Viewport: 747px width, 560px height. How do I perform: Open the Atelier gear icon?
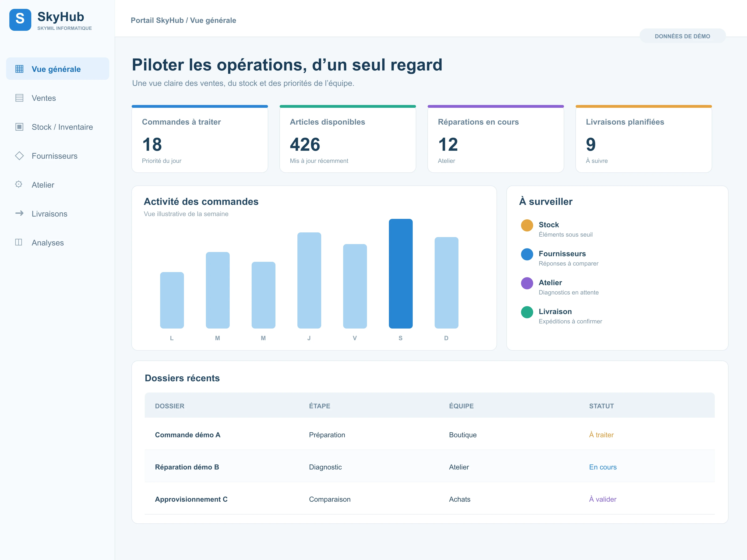(x=19, y=184)
